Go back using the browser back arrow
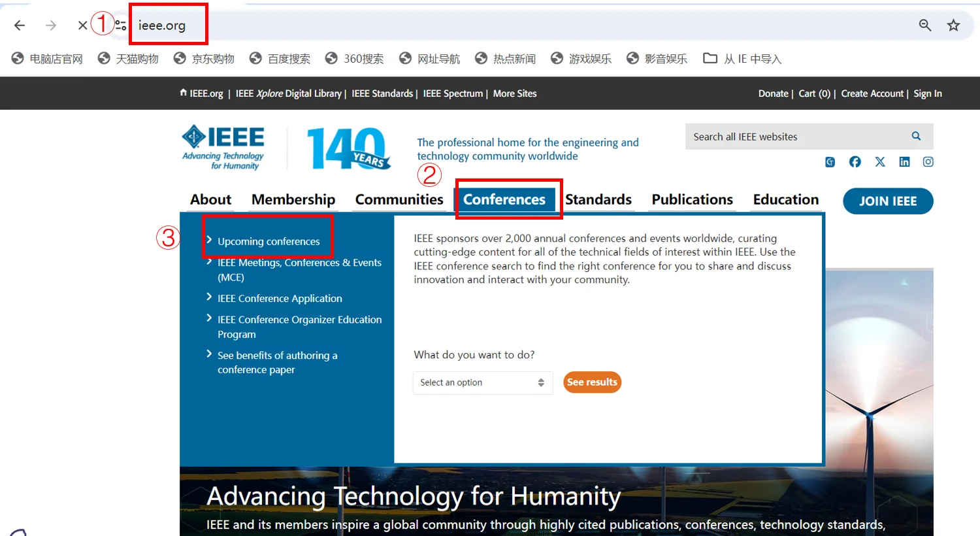 tap(20, 25)
